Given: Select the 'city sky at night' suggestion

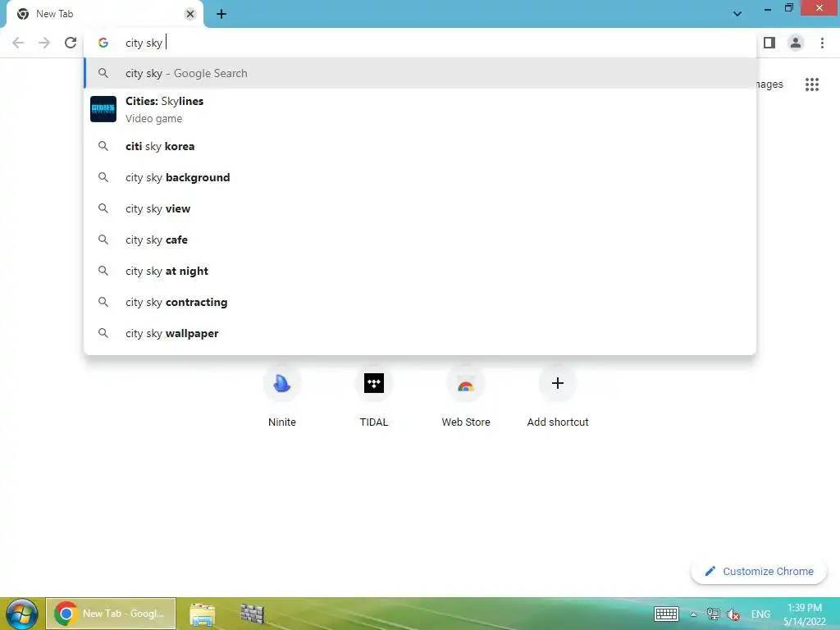Looking at the screenshot, I should 420,271.
